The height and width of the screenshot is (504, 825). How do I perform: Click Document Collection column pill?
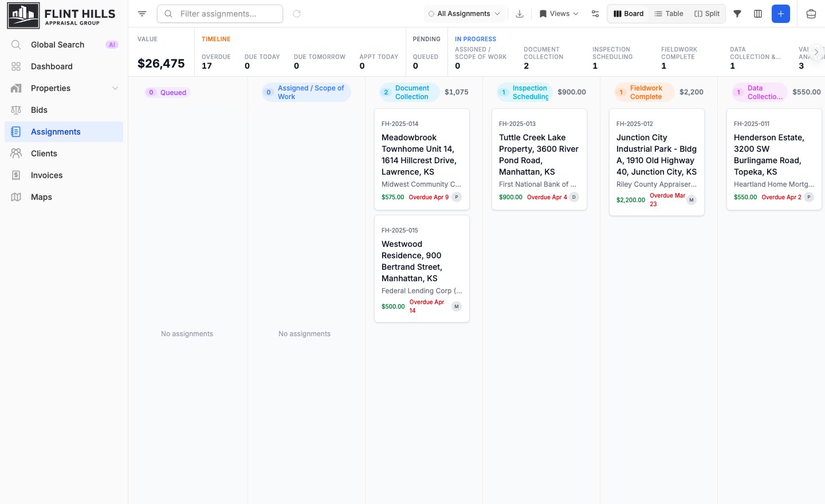point(410,92)
